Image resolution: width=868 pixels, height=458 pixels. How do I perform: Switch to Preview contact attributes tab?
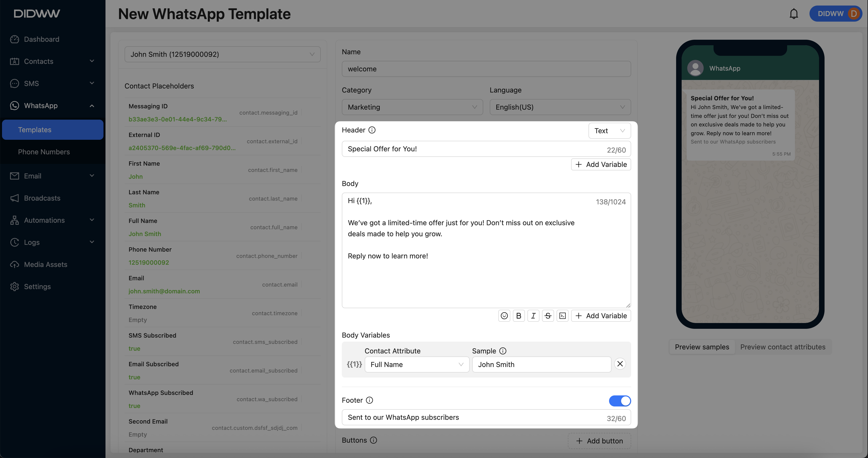tap(783, 347)
